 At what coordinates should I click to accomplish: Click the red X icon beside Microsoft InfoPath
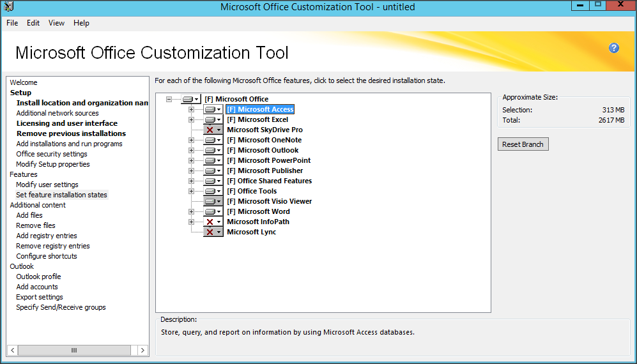213,222
